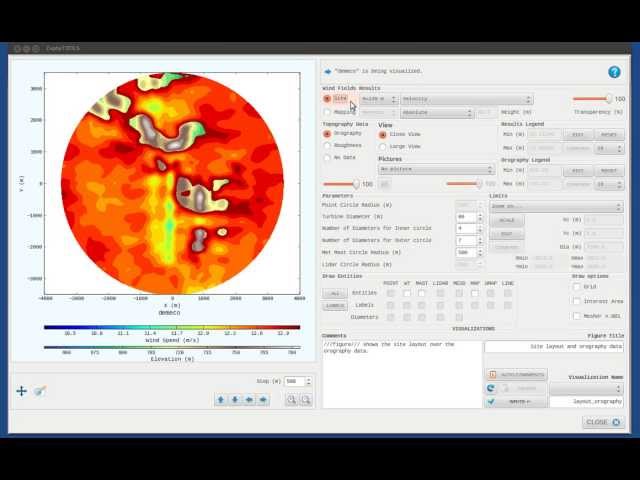Edit the visualization name 'layout_orography' field
Image resolution: width=640 pixels, height=480 pixels.
(586, 402)
